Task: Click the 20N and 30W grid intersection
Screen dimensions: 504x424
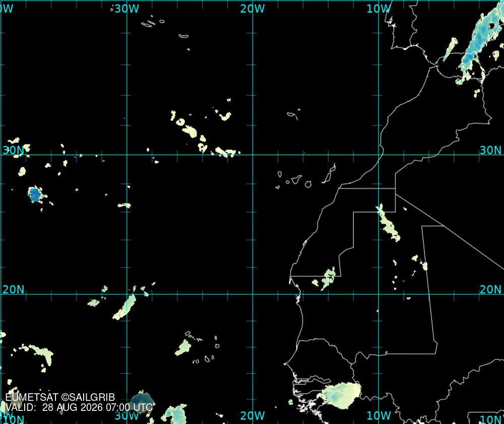Action: point(127,294)
